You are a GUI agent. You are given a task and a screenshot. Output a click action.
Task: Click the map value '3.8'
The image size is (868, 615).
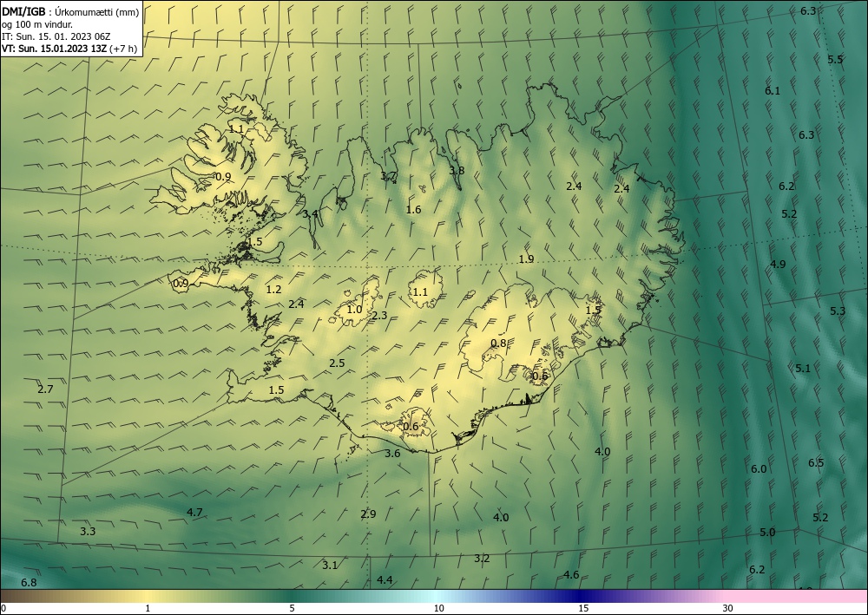[x=457, y=170]
